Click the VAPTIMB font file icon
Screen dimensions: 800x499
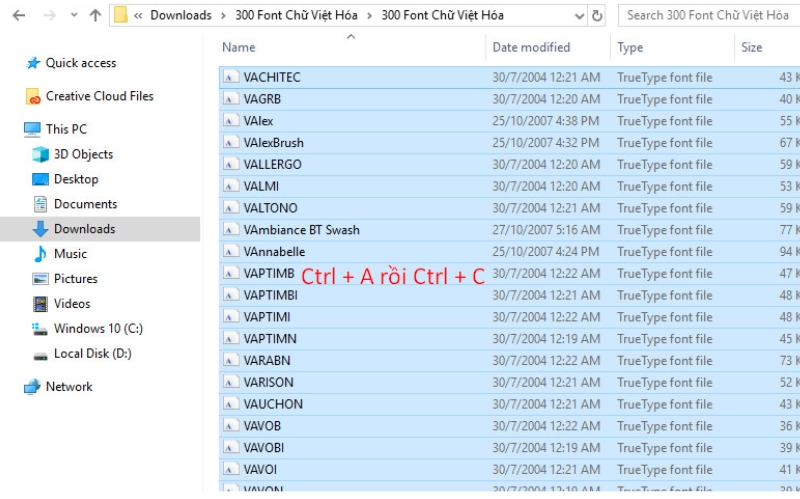(231, 273)
